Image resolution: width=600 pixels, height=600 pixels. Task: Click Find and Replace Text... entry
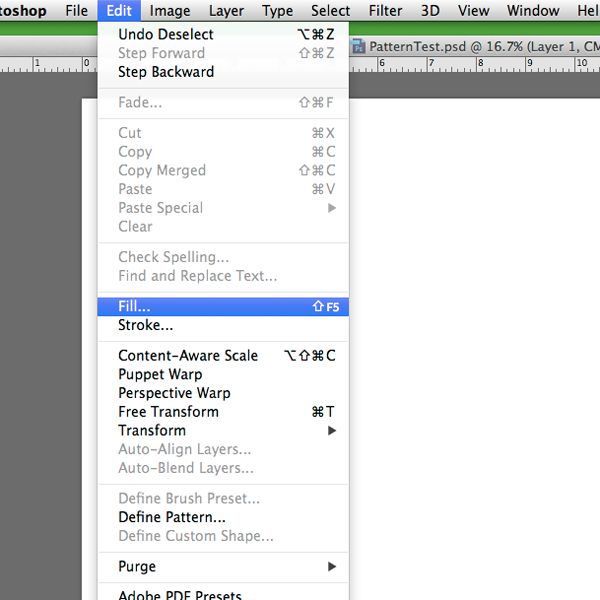tap(223, 276)
